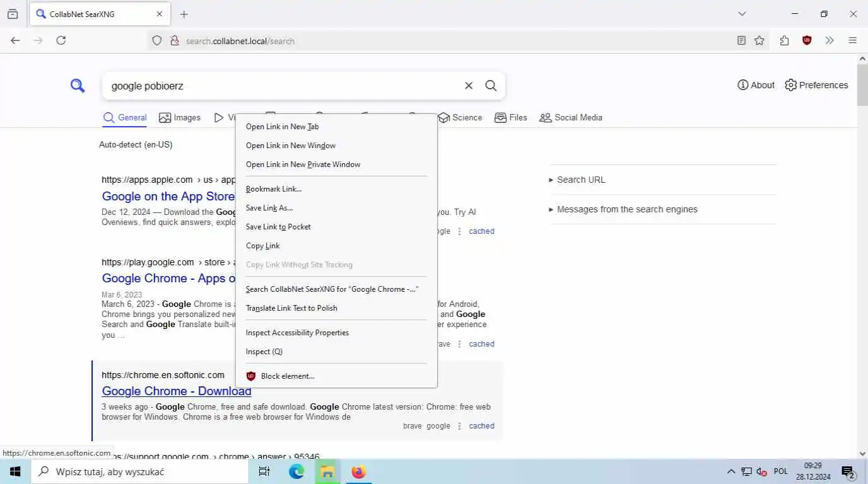Screen dimensions: 868x484
Task: Select Inspect Accessibility Properties
Action: 336,333
